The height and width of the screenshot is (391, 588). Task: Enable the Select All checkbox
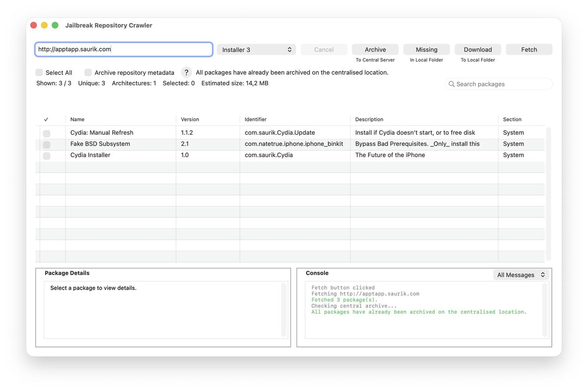point(39,73)
